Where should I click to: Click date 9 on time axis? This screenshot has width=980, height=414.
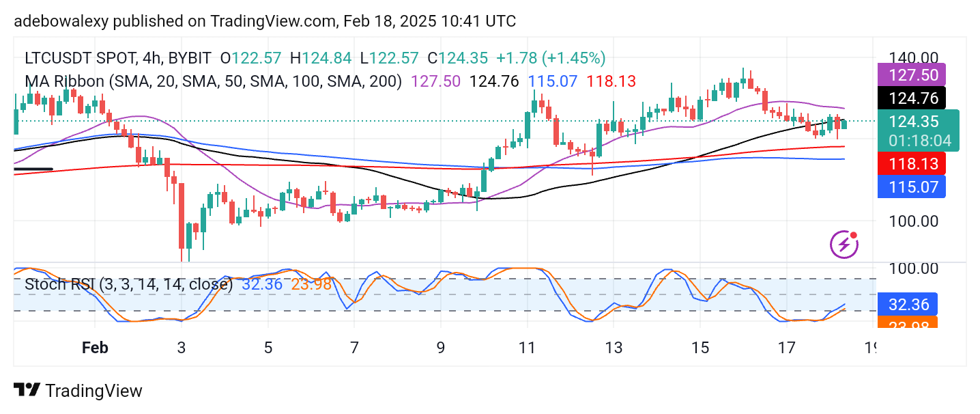440,348
